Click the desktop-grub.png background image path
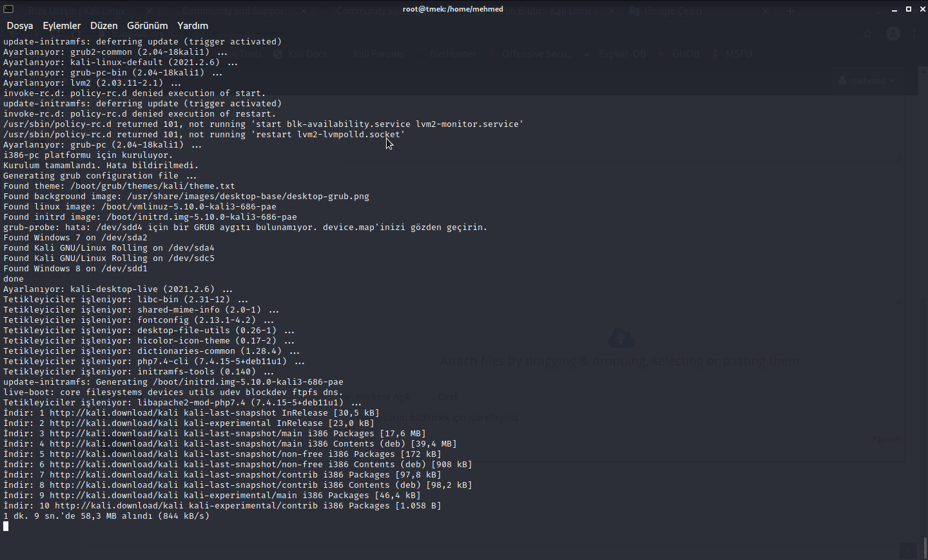This screenshot has height=560, width=928. [247, 197]
